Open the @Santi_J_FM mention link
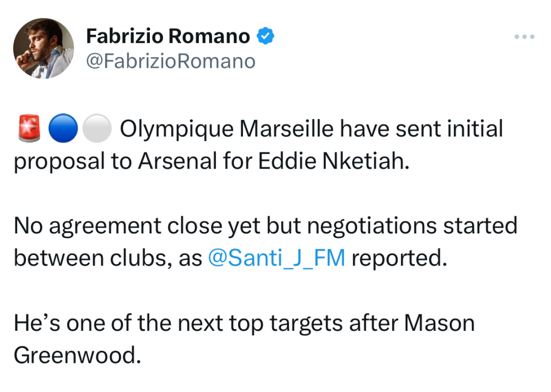Image resolution: width=551 pixels, height=392 pixels. [277, 258]
